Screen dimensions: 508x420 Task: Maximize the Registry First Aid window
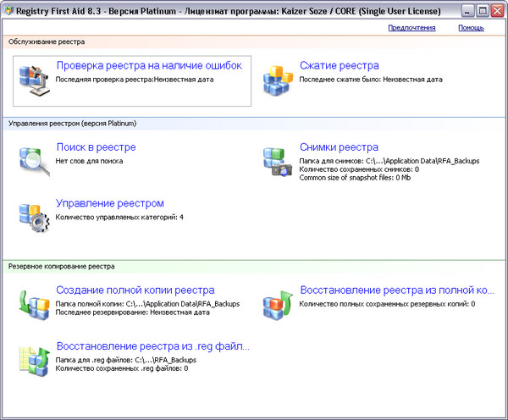pos(481,10)
